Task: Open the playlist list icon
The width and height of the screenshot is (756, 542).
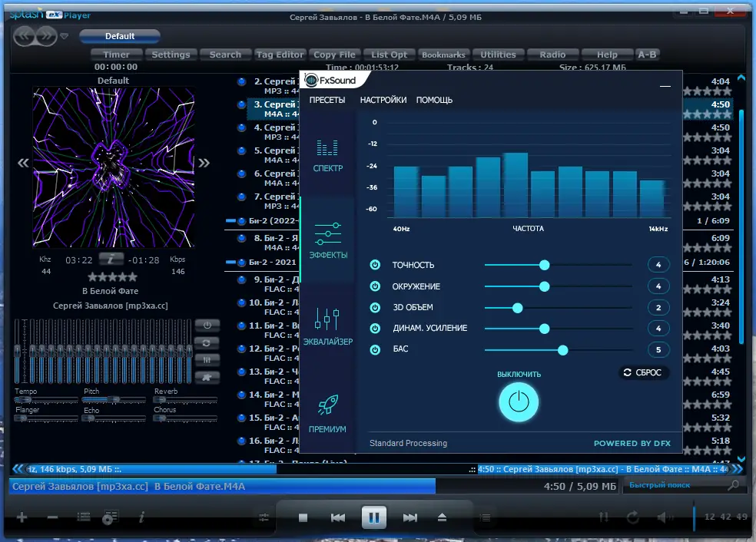Action: click(x=84, y=517)
